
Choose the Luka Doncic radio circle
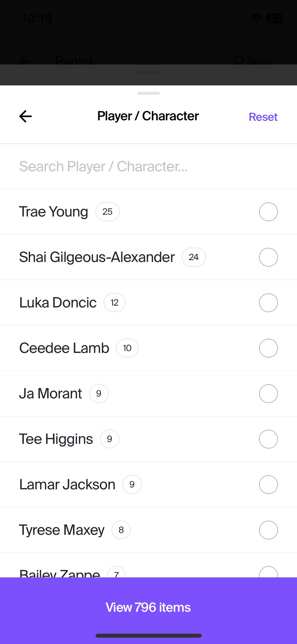coord(268,303)
